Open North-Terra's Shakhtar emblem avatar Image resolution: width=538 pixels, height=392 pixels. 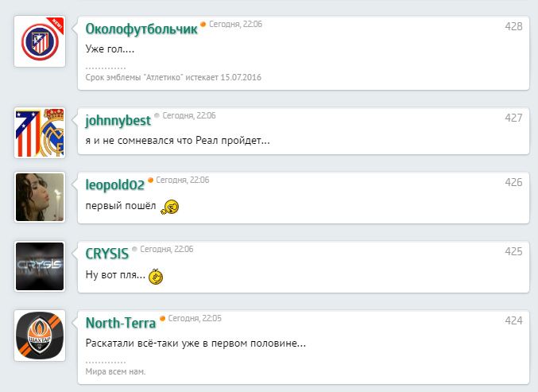(x=40, y=336)
